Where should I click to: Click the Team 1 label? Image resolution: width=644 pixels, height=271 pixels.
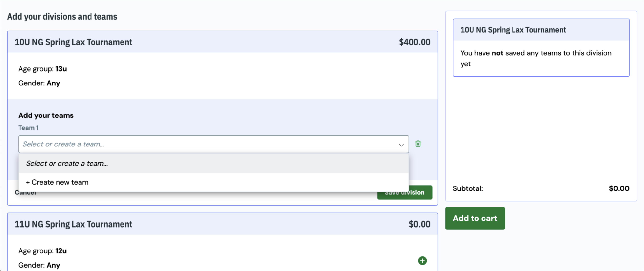(x=29, y=128)
